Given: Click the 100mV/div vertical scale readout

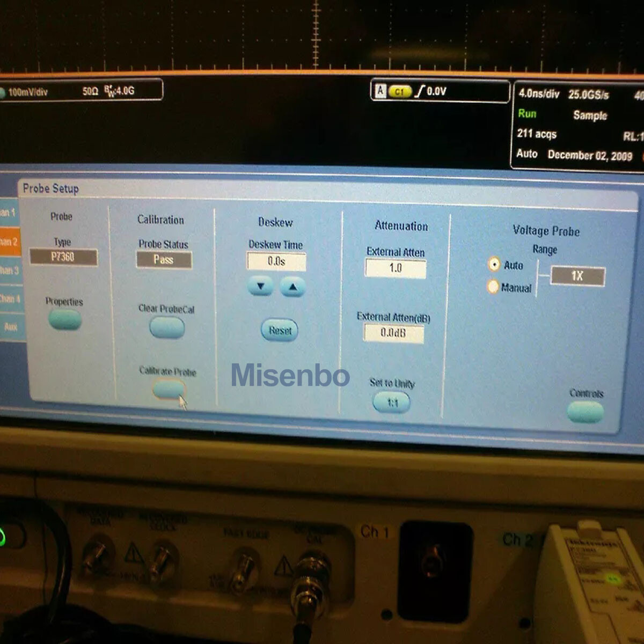Looking at the screenshot, I should coord(28,92).
